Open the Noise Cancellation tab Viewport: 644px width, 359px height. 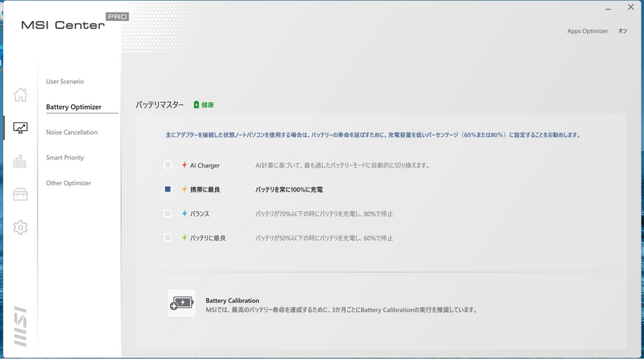click(x=72, y=132)
